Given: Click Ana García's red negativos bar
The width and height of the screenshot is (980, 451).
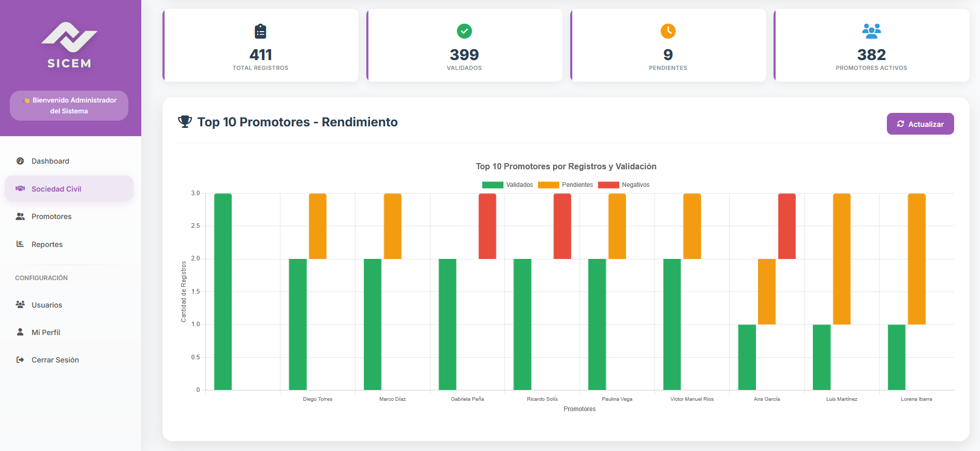Looking at the screenshot, I should [x=787, y=226].
